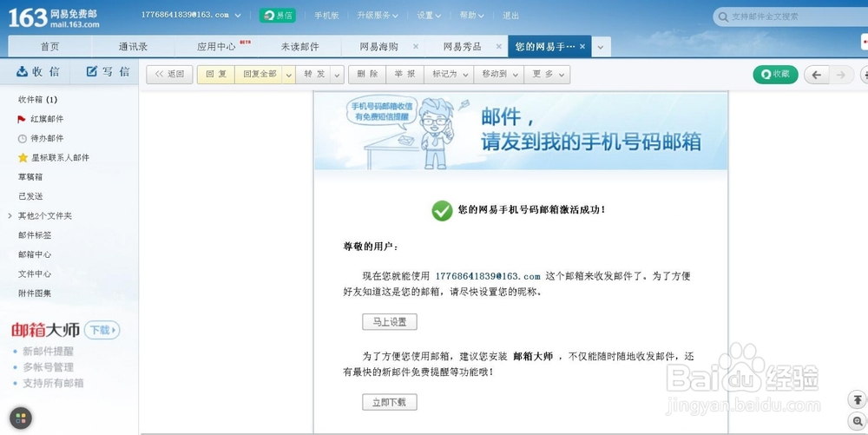This screenshot has height=435, width=868.
Task: Expand the tab list overflow arrow
Action: 602,47
